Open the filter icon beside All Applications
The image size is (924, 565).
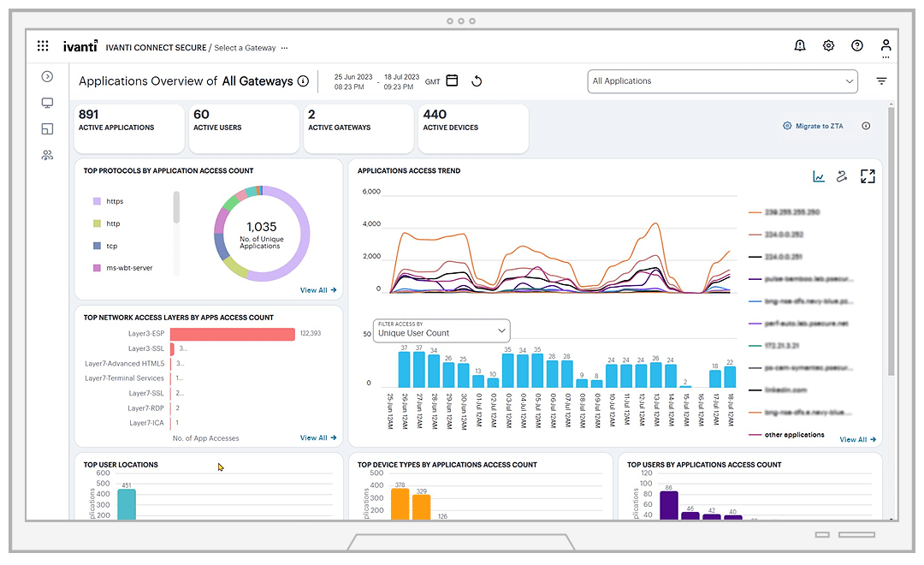881,81
